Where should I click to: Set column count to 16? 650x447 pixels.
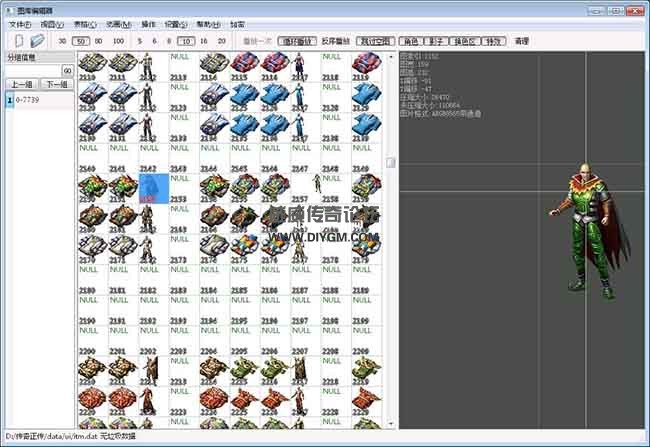click(204, 41)
